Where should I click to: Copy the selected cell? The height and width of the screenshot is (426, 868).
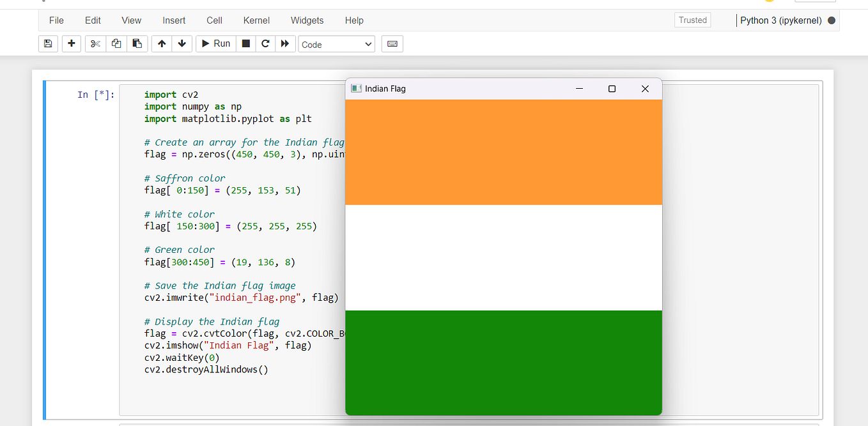pos(116,43)
